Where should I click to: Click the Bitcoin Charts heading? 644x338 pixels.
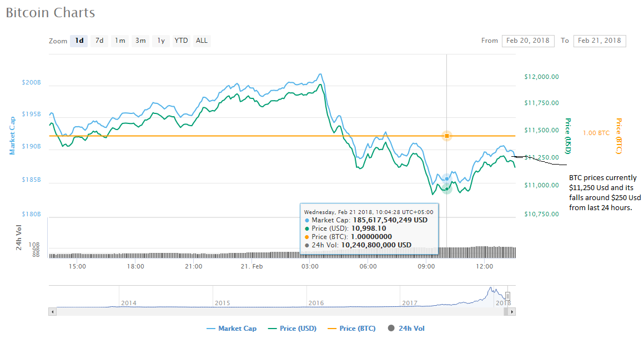(x=50, y=13)
